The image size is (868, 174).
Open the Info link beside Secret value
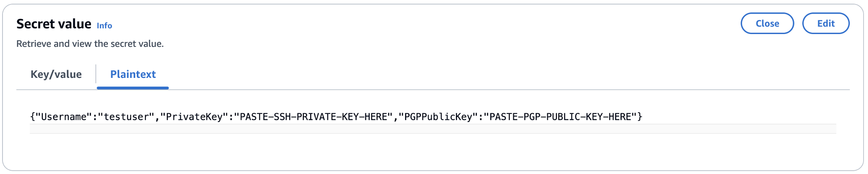coord(104,26)
